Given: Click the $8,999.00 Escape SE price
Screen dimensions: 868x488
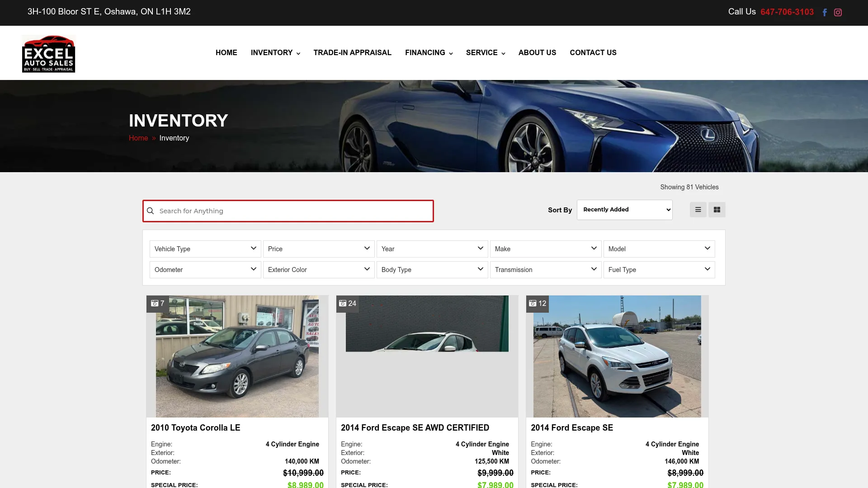Looking at the screenshot, I should 685,473.
